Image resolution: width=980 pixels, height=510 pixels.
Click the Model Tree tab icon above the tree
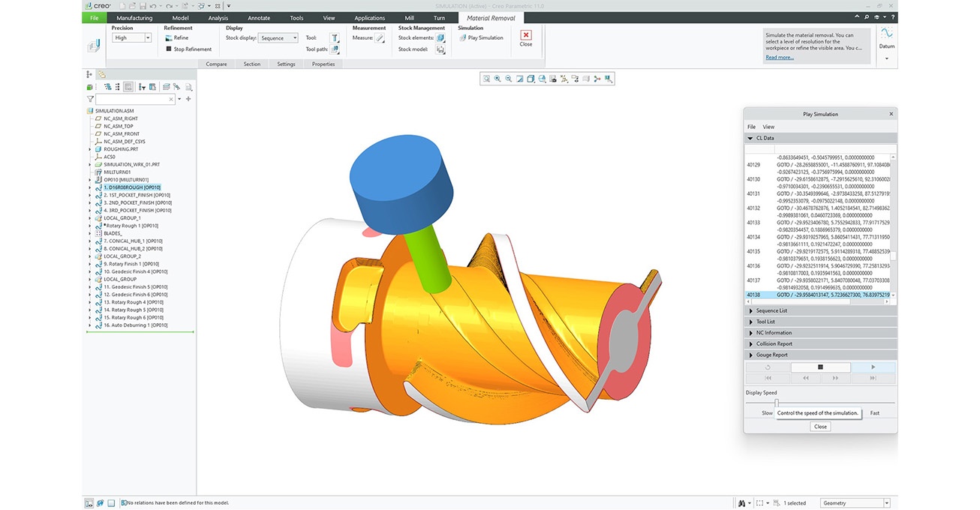89,74
